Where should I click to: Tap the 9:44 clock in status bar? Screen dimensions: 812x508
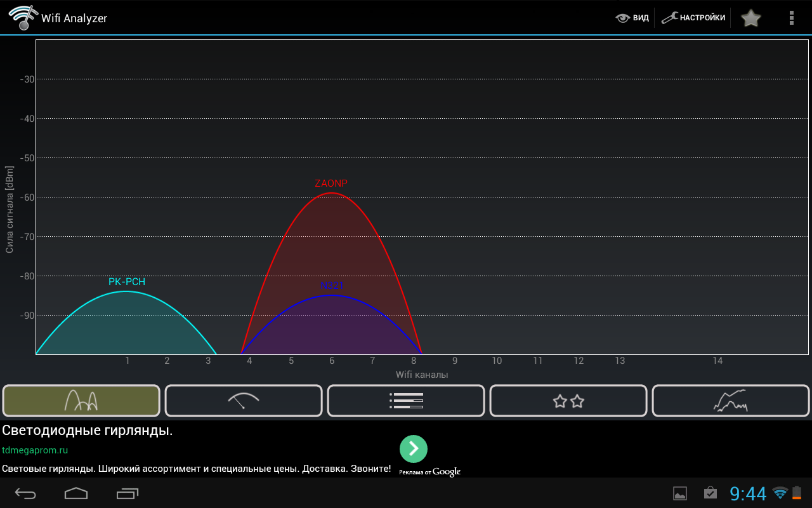[748, 493]
